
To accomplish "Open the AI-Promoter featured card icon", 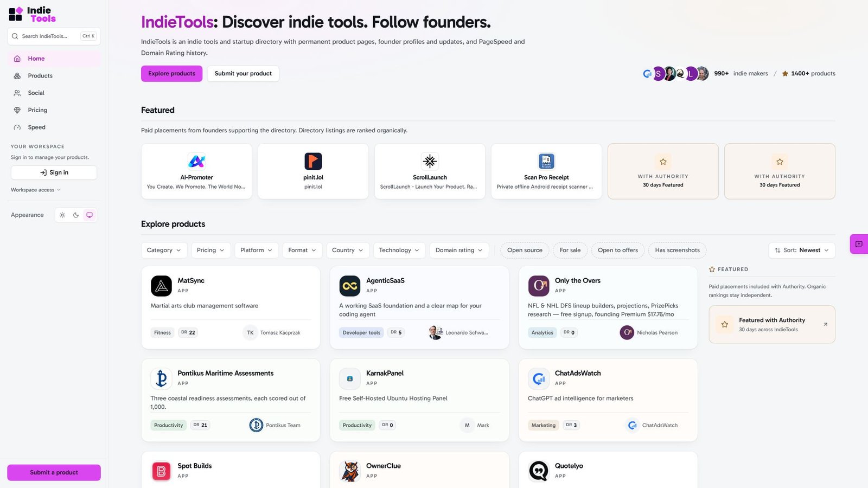I will point(196,161).
